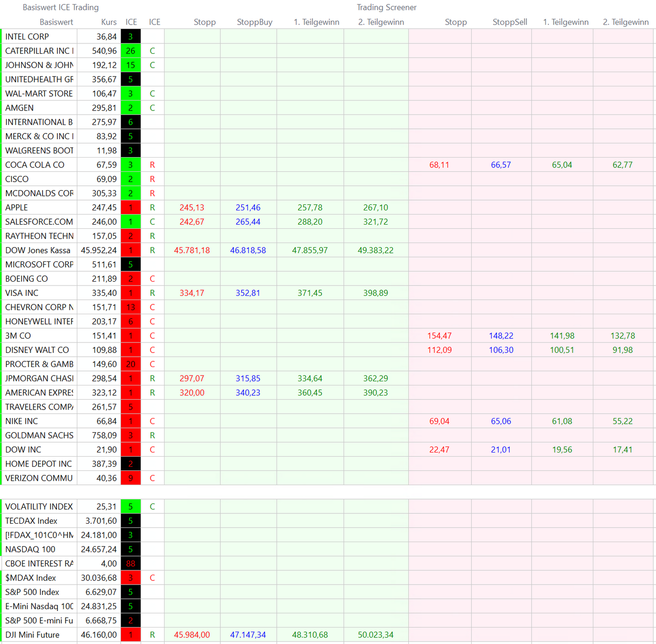Viewport: 656px width, 644px height.
Task: Select DJI Mini Future StoppBuy value 47.147,34
Action: (x=248, y=635)
